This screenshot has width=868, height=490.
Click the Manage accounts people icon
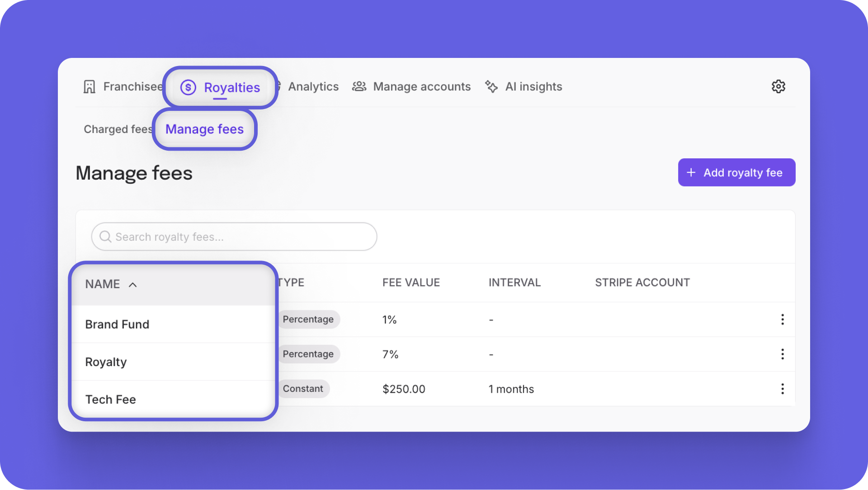point(359,86)
